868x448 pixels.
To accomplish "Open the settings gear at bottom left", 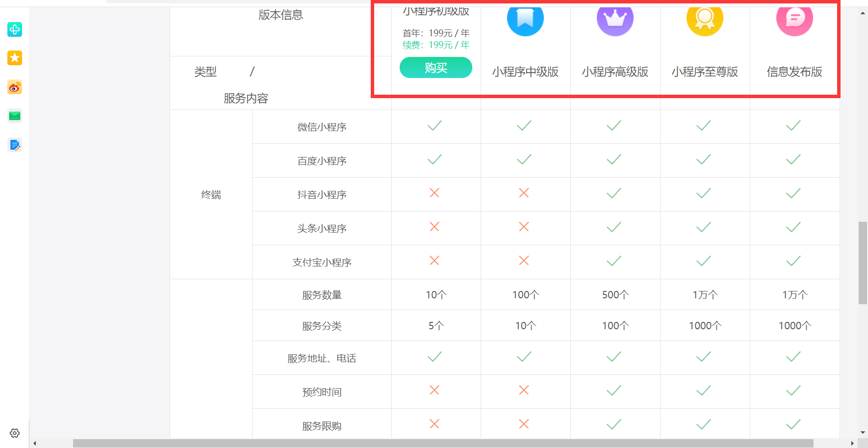I will 15,433.
